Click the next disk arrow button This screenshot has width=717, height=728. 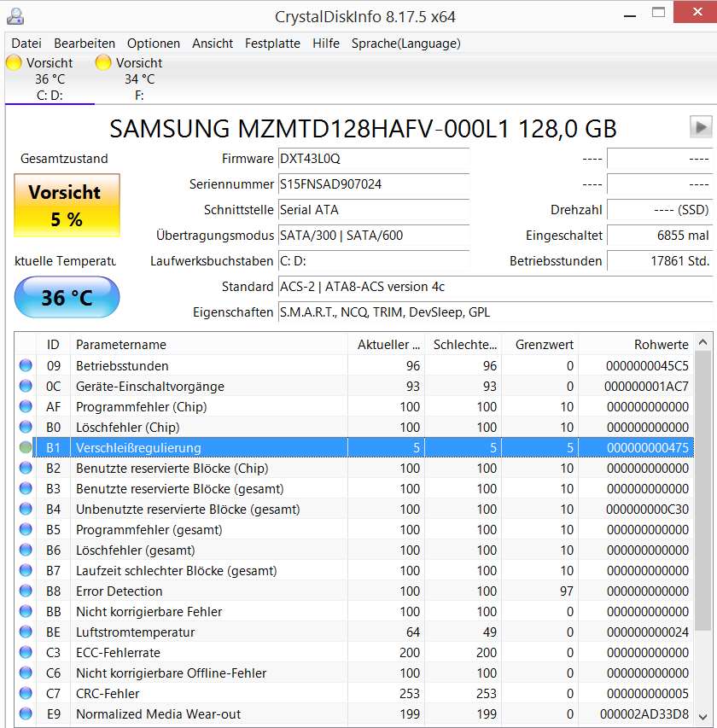point(701,127)
